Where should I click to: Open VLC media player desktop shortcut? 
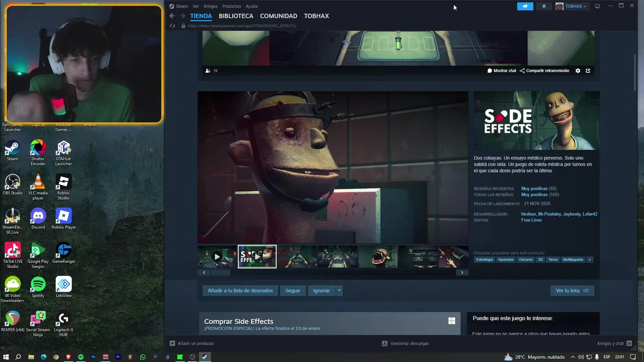[x=38, y=187]
